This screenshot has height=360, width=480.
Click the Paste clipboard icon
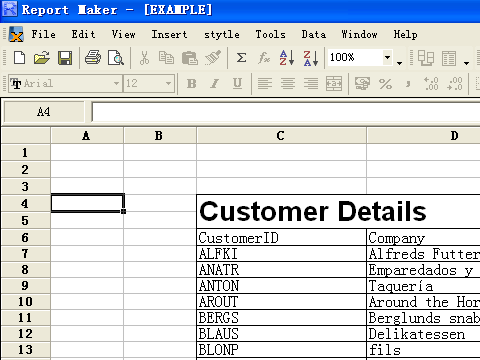click(190, 58)
